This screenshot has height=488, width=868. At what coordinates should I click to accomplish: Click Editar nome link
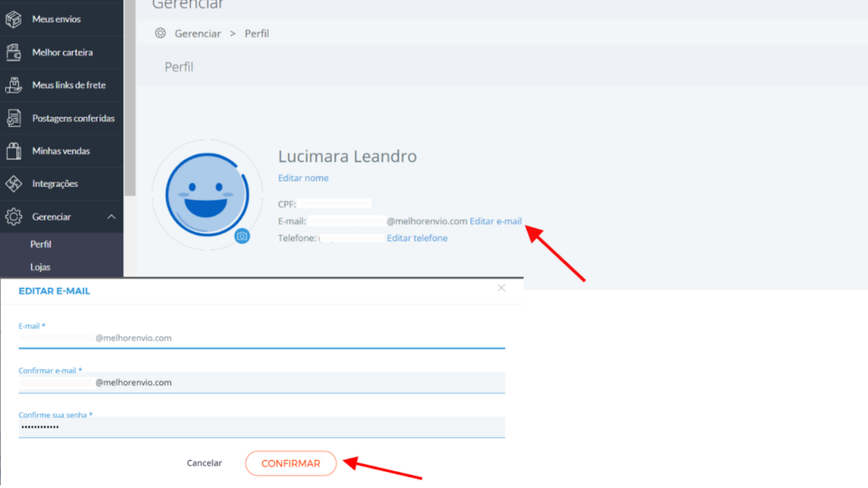(303, 178)
